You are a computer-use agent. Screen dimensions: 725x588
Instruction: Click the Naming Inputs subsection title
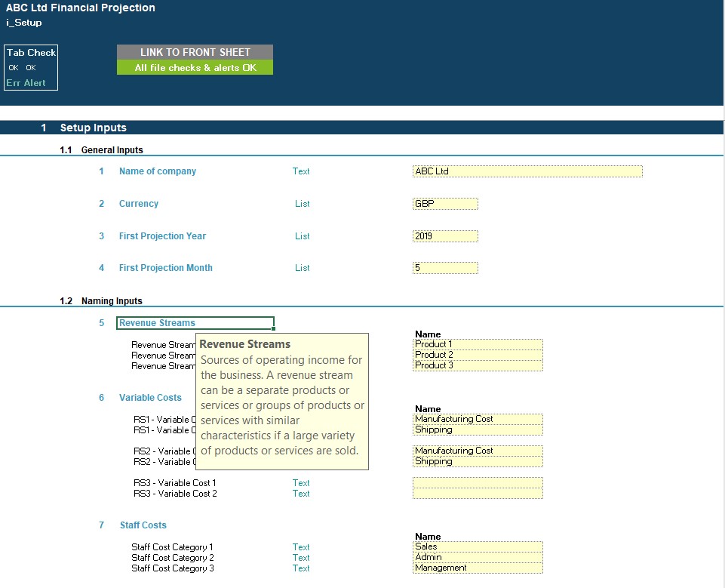[112, 301]
